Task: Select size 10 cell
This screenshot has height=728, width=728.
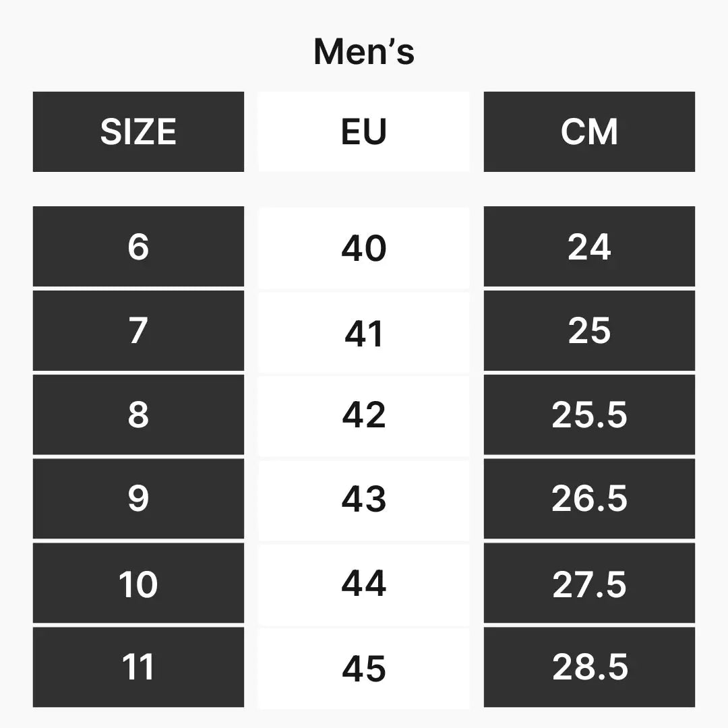Action: click(x=138, y=583)
